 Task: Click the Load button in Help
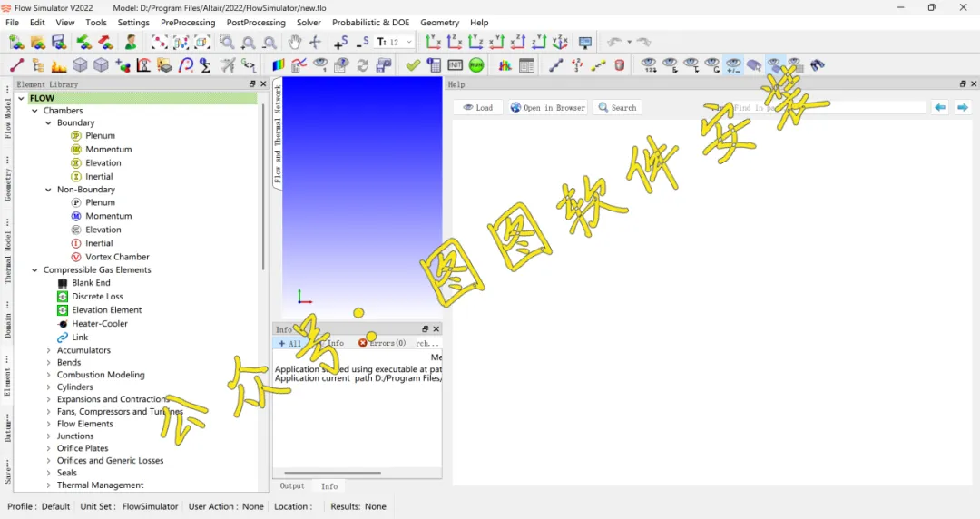[x=478, y=108]
